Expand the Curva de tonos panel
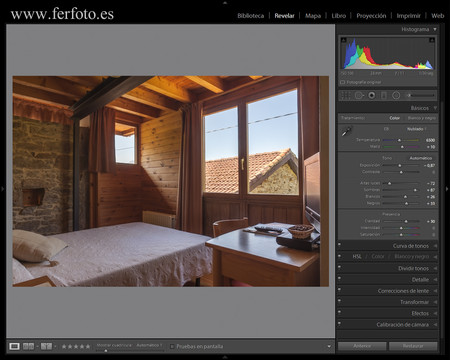The width and height of the screenshot is (450, 360). tap(435, 246)
